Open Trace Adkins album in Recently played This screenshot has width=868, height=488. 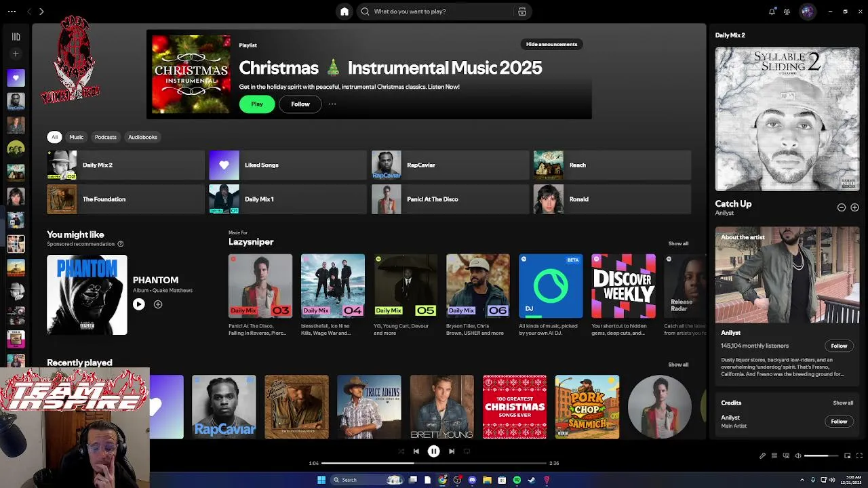tap(369, 407)
